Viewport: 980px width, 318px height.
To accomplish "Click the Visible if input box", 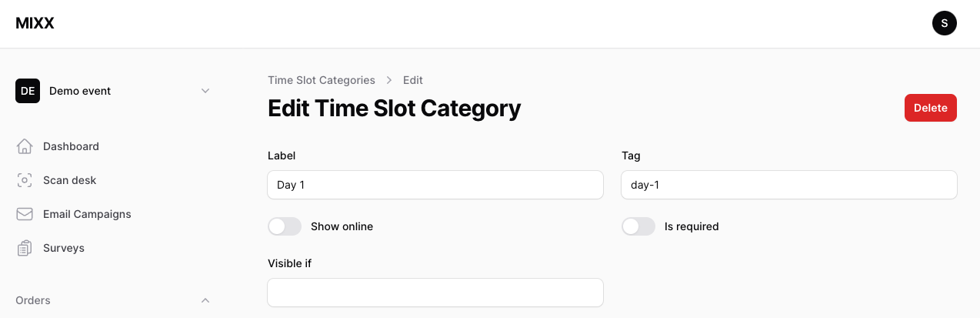I will 435,293.
